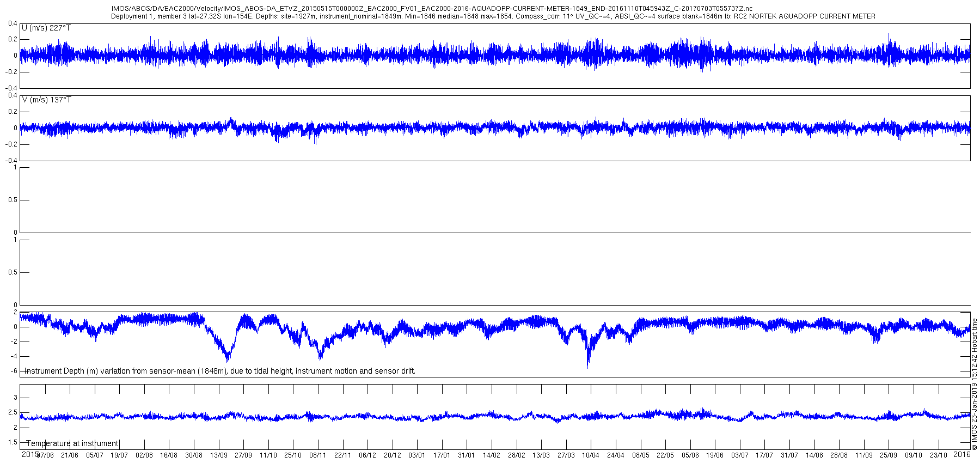The image size is (980, 463).
Task: Click the .nc file path title line
Action: click(x=432, y=9)
